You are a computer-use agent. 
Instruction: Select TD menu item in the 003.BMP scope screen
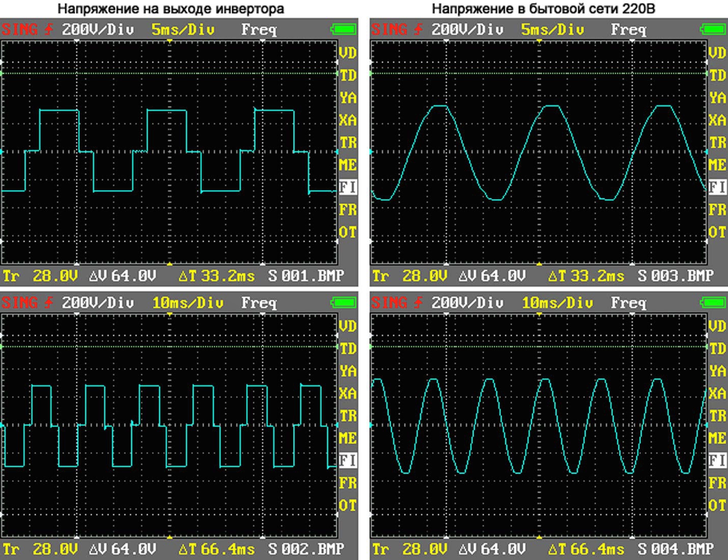pos(717,75)
